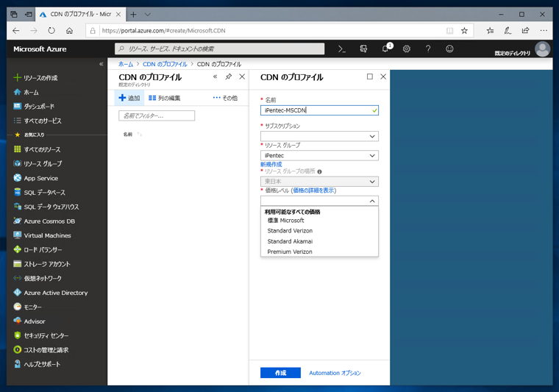
Task: Click the Azure portal search box
Action: pyautogui.click(x=220, y=49)
